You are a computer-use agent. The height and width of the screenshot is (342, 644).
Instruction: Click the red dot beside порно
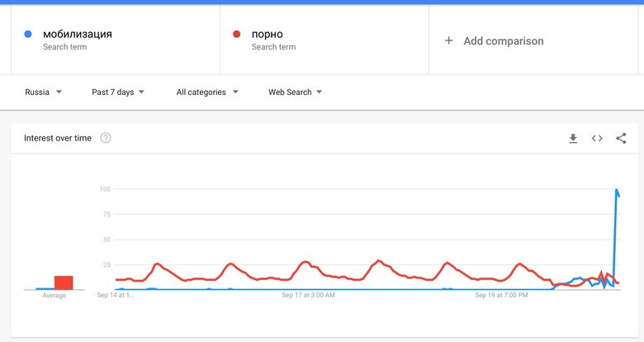[x=237, y=35]
